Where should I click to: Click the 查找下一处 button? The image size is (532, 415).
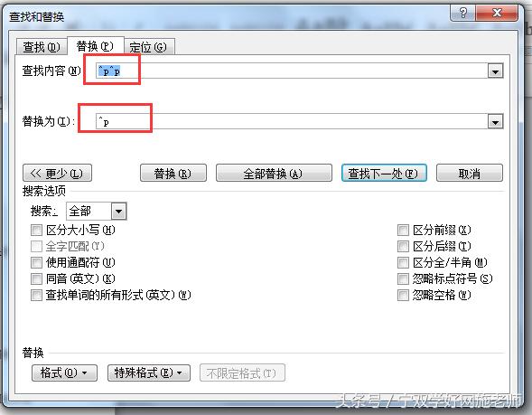384,174
